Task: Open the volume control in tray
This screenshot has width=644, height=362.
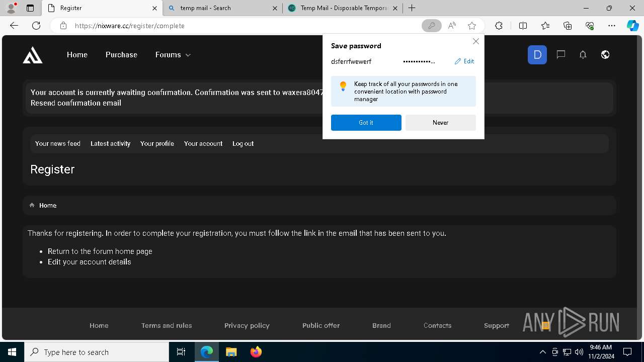Action: pyautogui.click(x=579, y=352)
